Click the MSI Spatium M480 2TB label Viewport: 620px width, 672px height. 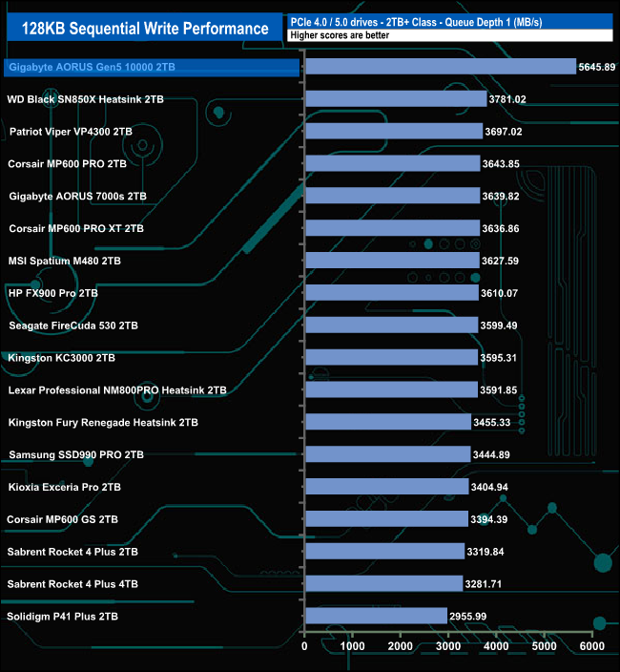pyautogui.click(x=65, y=261)
